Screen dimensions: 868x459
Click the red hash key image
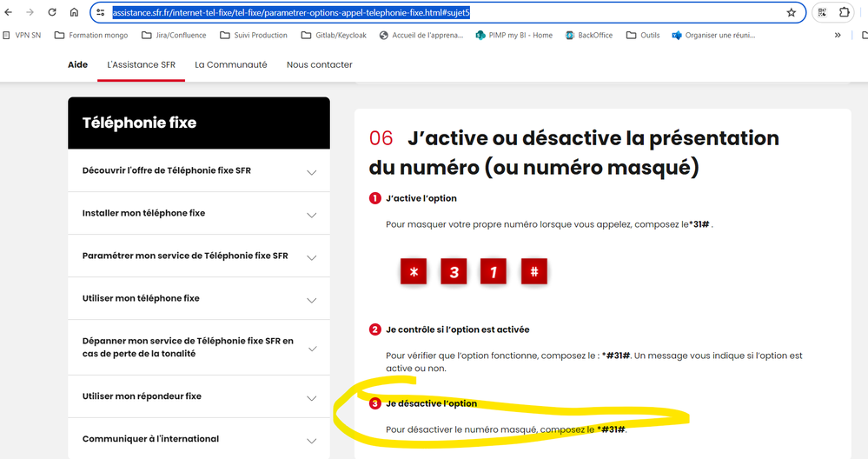tap(534, 272)
